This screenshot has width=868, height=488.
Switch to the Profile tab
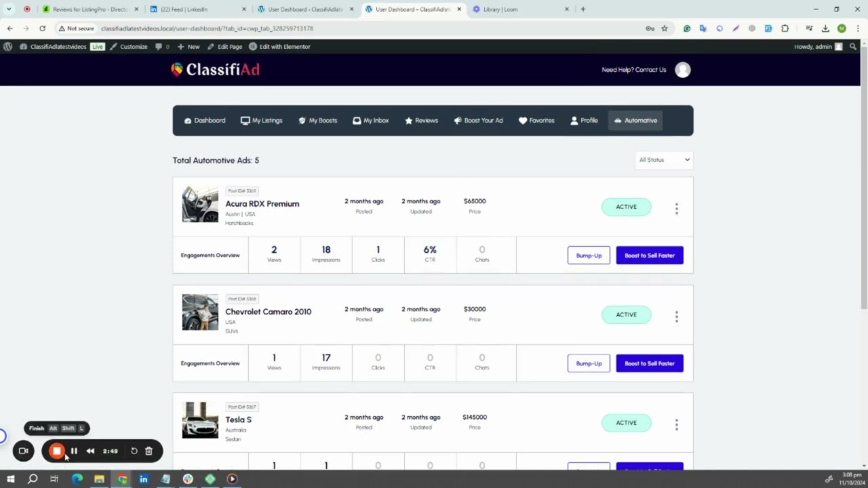[584, 121]
